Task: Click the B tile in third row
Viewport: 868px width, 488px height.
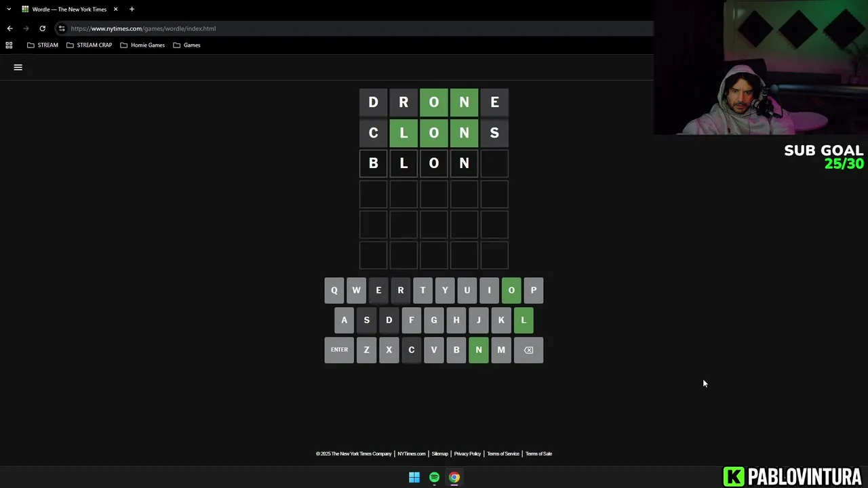Action: coord(373,163)
